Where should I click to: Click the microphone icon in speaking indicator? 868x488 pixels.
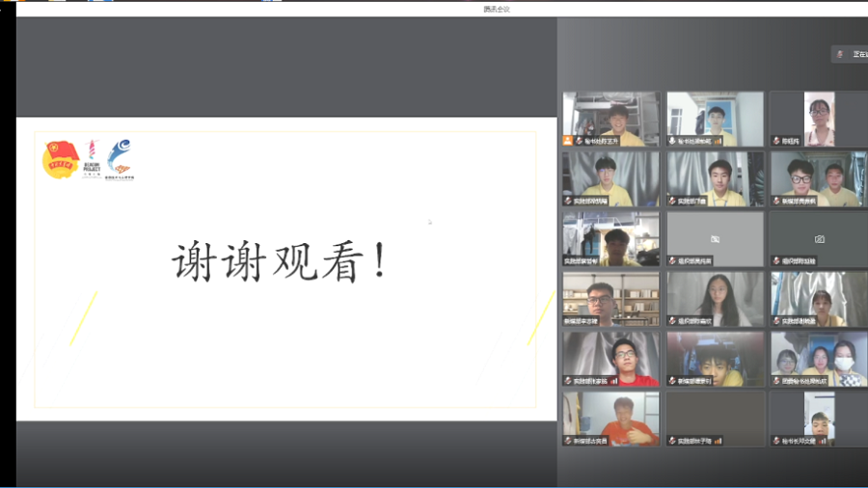pyautogui.click(x=840, y=54)
